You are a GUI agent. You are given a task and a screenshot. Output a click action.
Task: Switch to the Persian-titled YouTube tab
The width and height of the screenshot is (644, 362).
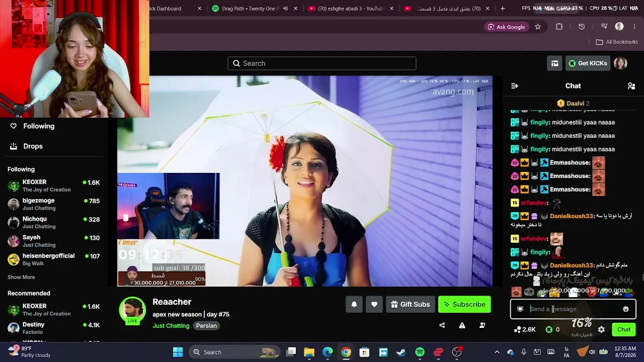point(447,9)
